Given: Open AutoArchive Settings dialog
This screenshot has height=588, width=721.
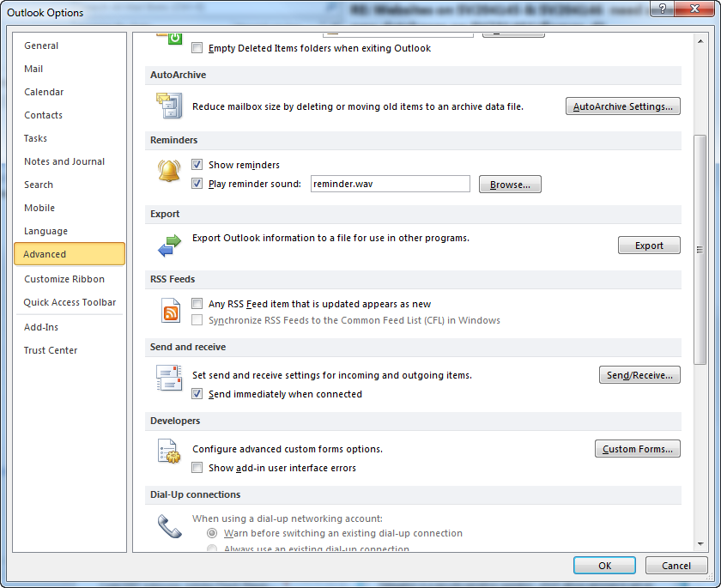Looking at the screenshot, I should pyautogui.click(x=622, y=106).
